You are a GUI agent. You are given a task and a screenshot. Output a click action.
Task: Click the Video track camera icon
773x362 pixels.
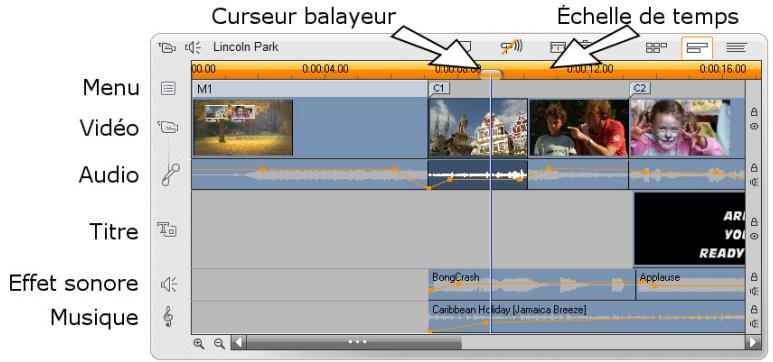pyautogui.click(x=169, y=127)
